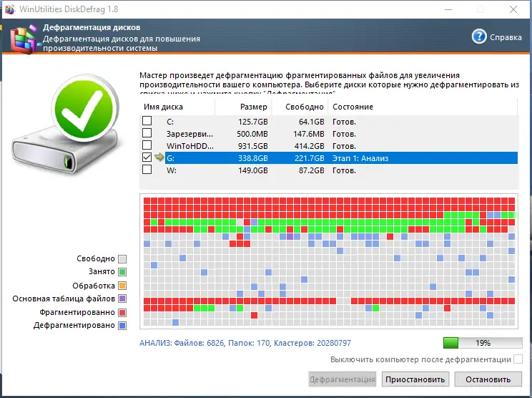The image size is (532, 398).
Task: Click the large hard drive checkmark image
Action: tap(66, 125)
